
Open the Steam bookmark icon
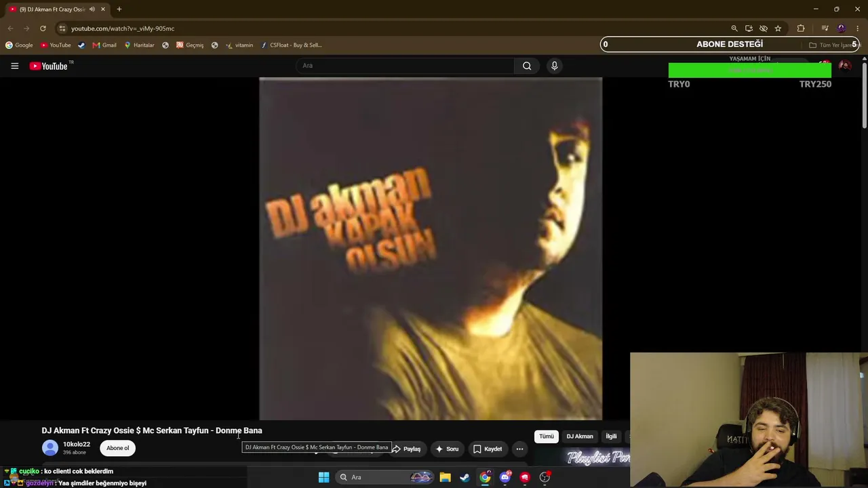81,45
